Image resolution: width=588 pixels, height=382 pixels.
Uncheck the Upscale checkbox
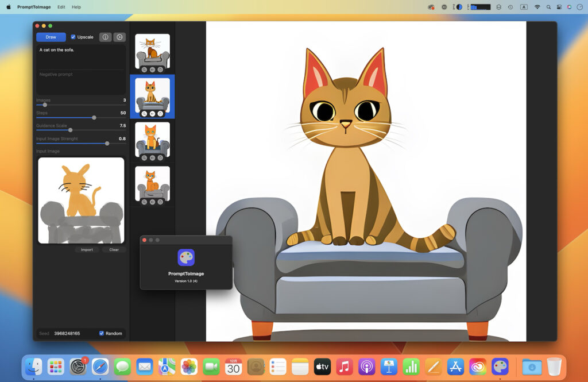tap(73, 37)
